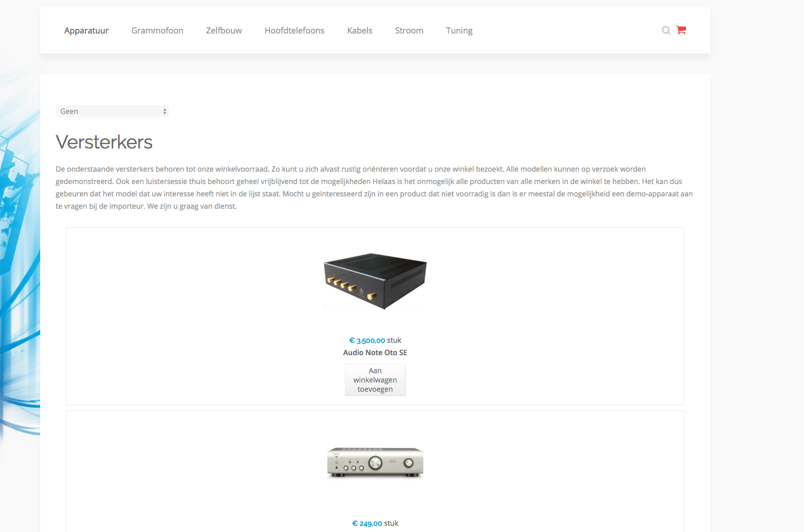Open the red shopping cart icon
The height and width of the screenshot is (532, 804).
click(681, 30)
